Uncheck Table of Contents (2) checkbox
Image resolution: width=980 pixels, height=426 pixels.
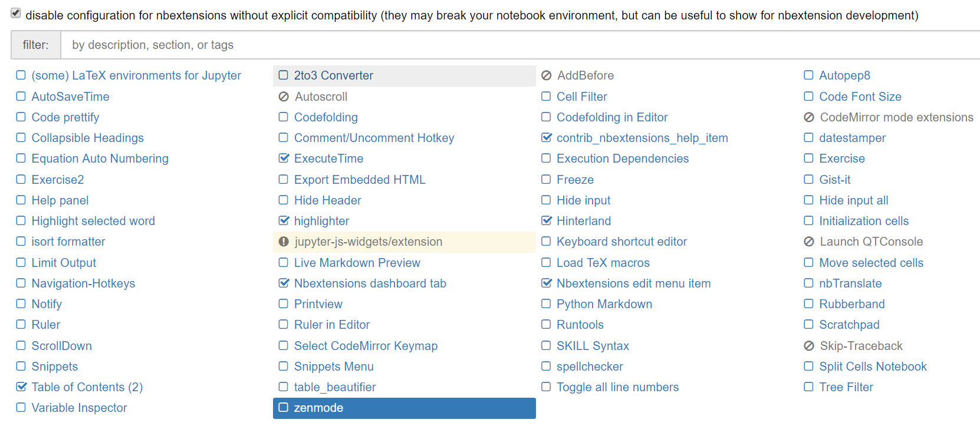click(21, 387)
